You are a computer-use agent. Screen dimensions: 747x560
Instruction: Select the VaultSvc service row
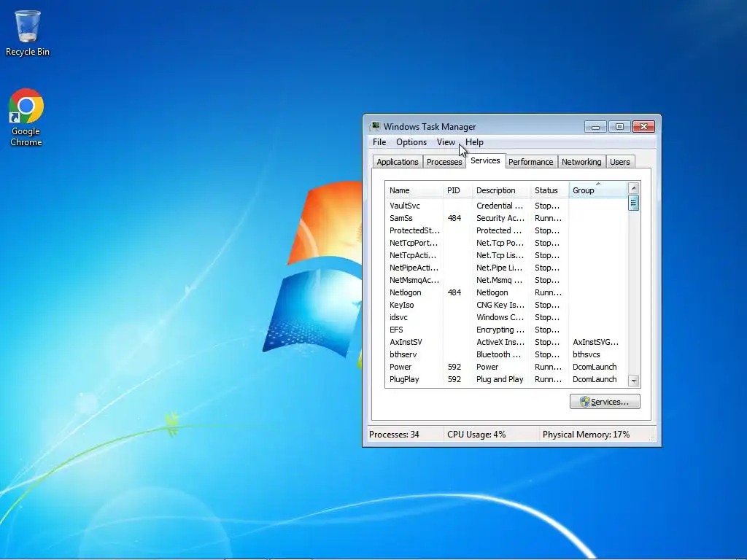pyautogui.click(x=506, y=206)
